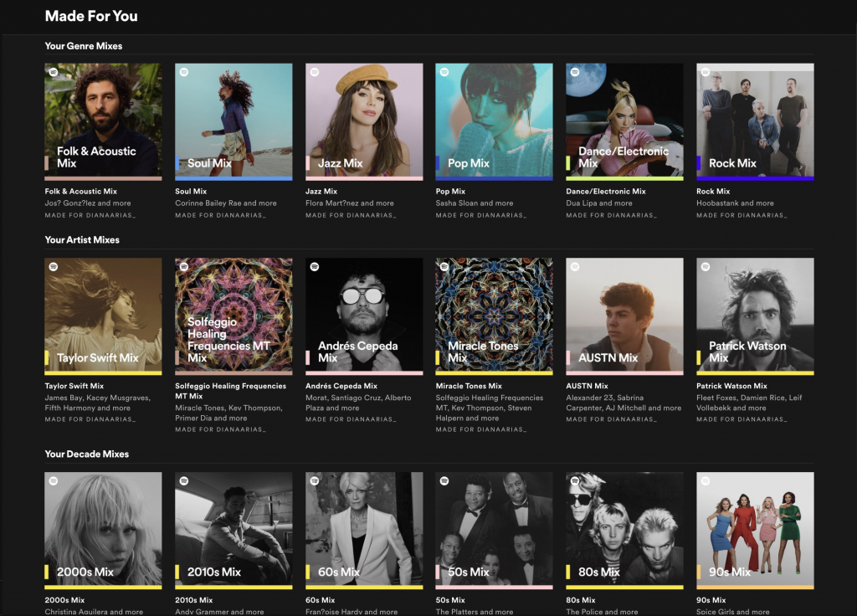Screen dimensions: 857x616
Task: Click Spotify logo on AUSTN Mix cover
Action: [575, 267]
